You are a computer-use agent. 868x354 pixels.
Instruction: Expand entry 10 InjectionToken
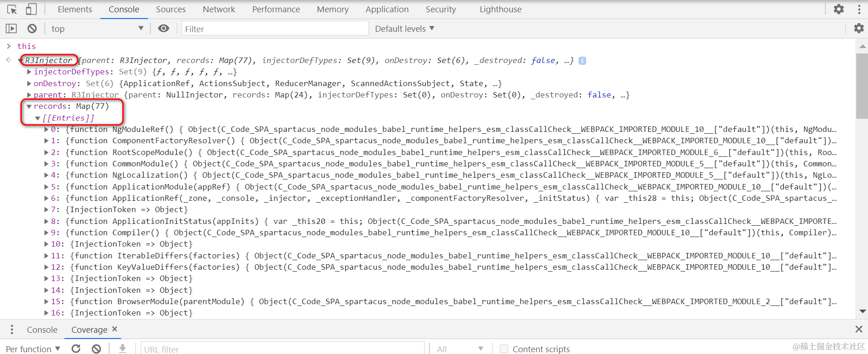coord(46,244)
